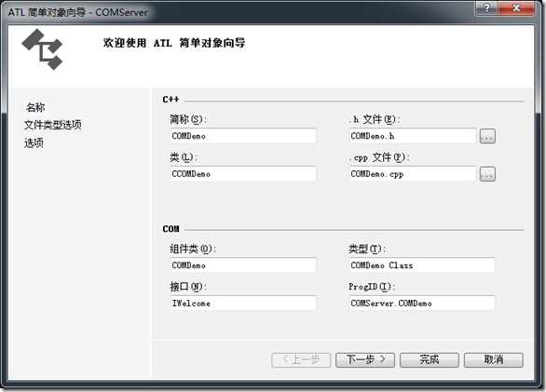Image resolution: width=546 pixels, height=392 pixels.
Task: Go to 选项 page in sidebar
Action: click(x=34, y=142)
